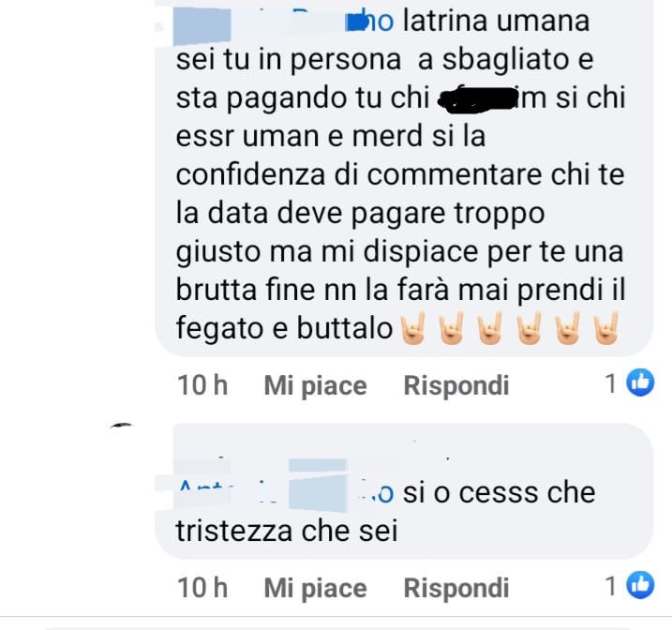Select the 'confidenza di commentare' text line
Image resolution: width=672 pixels, height=630 pixels.
pos(400,175)
